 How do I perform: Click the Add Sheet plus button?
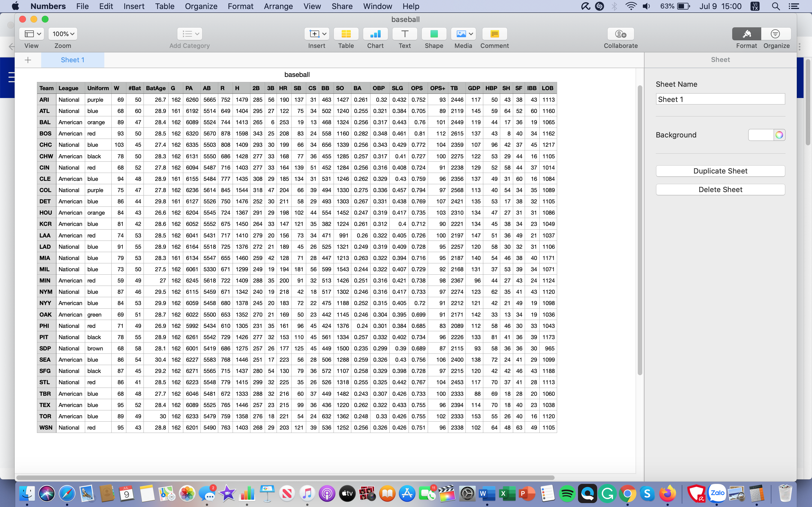click(x=27, y=59)
